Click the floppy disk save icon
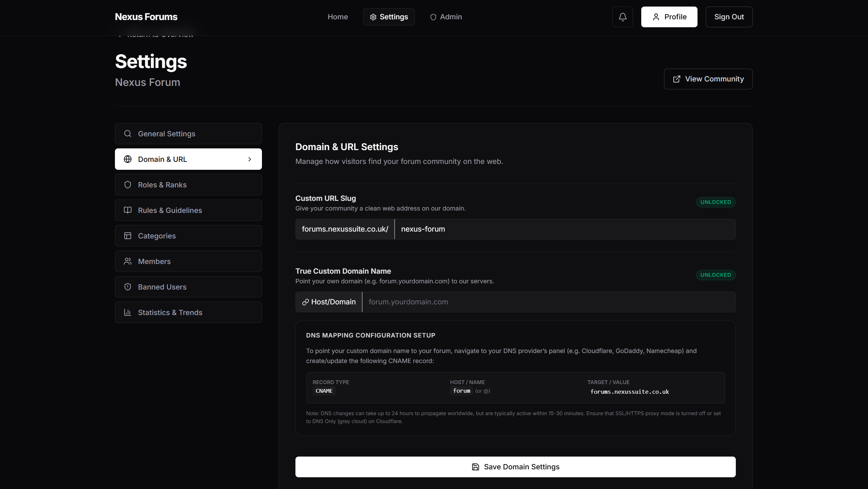868x489 pixels. tap(475, 467)
